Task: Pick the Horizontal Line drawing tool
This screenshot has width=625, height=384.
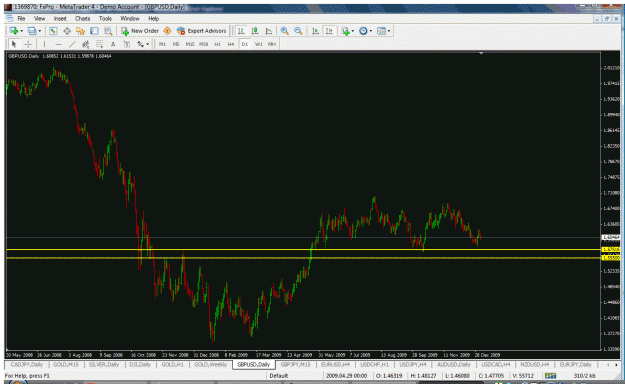Action: coord(58,44)
